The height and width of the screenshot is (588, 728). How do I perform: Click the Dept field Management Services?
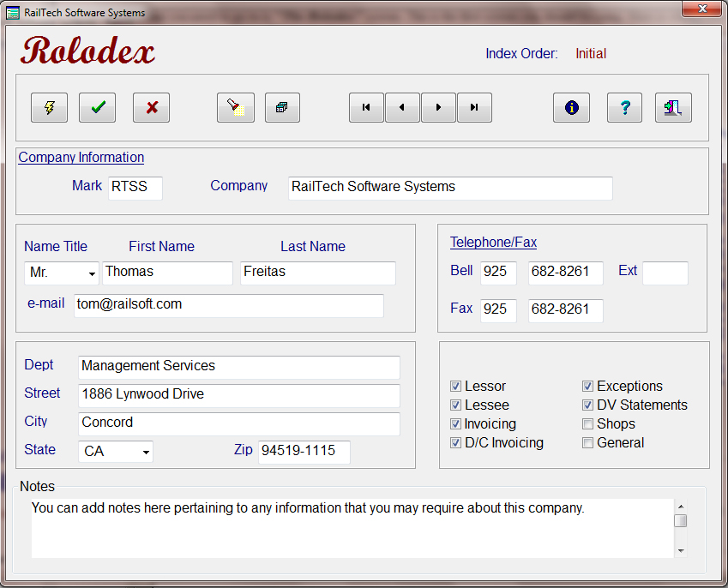(239, 368)
